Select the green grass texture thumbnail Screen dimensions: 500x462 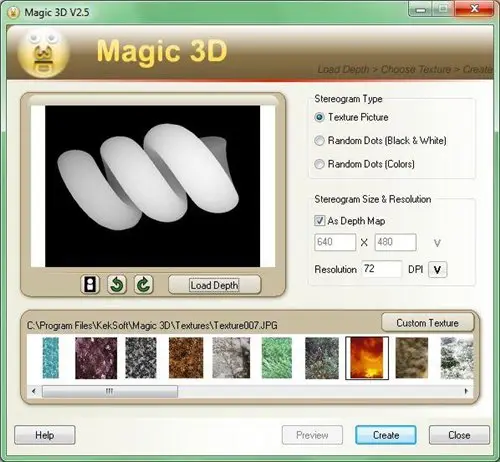point(277,358)
